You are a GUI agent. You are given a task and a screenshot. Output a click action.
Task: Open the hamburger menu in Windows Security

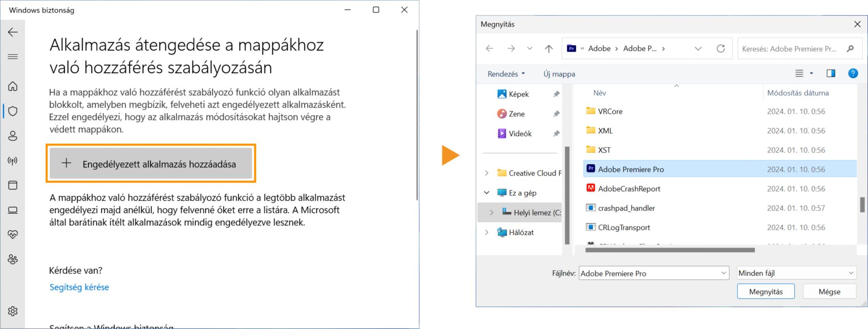(13, 57)
